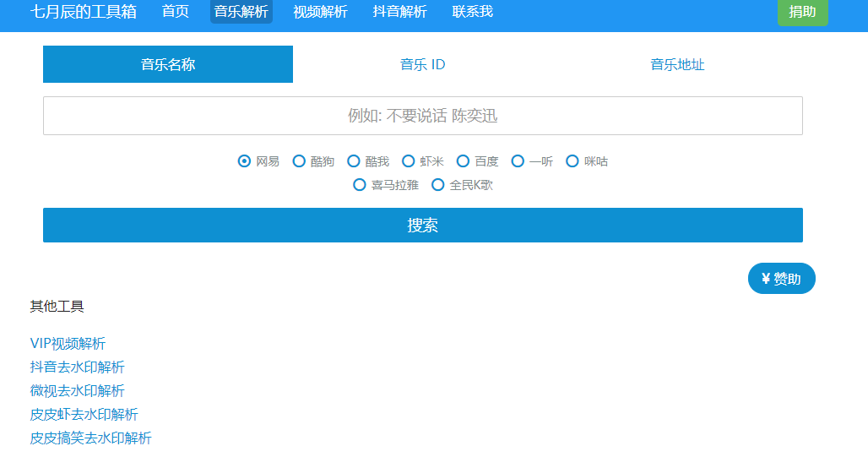
Task: Choose the 一听 source option
Action: tap(518, 161)
